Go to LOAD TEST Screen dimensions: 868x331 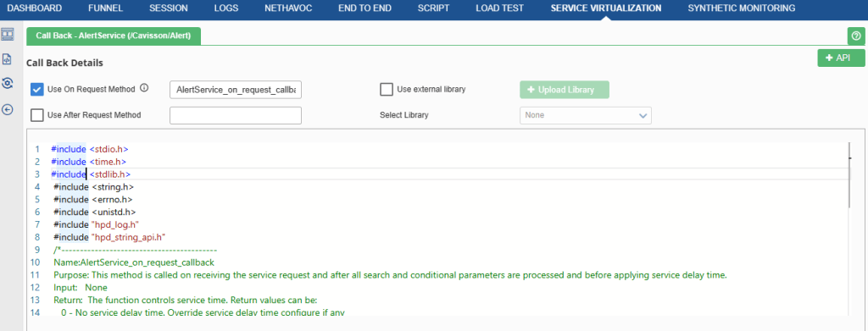pyautogui.click(x=500, y=8)
